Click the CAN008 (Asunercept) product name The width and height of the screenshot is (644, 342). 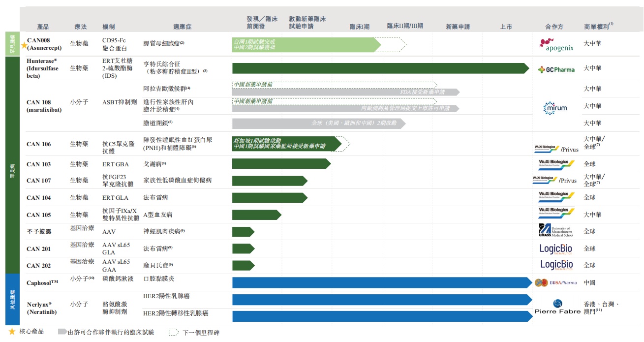45,44
